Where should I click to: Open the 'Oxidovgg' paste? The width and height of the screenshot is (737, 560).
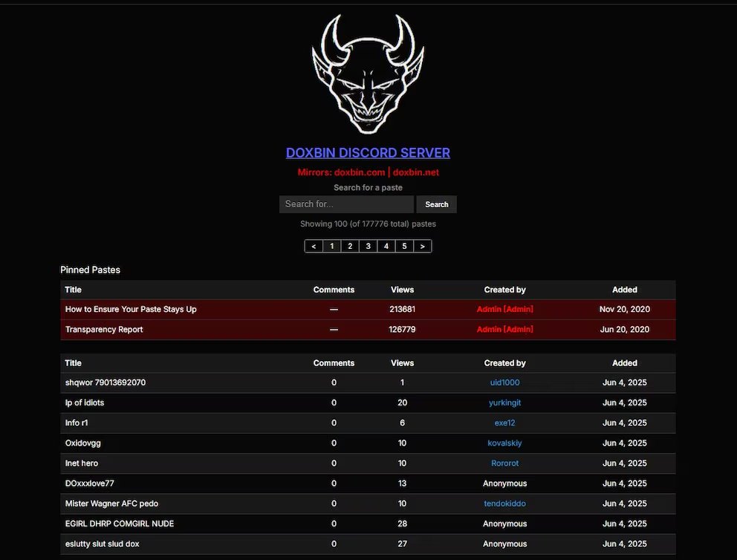click(x=82, y=443)
